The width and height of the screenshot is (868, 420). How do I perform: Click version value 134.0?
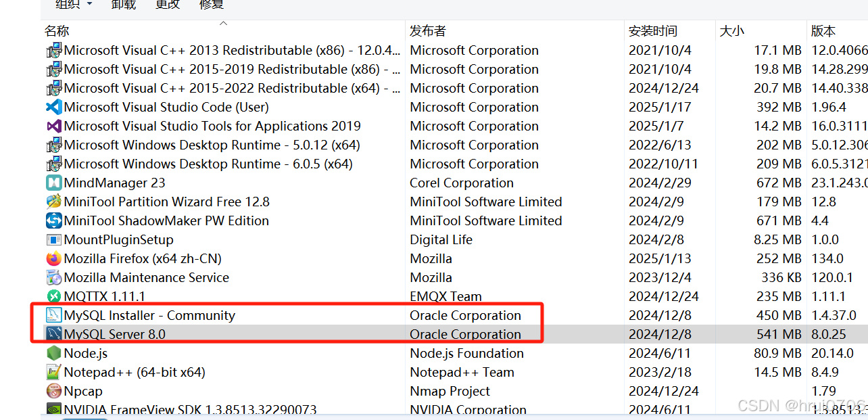point(827,258)
